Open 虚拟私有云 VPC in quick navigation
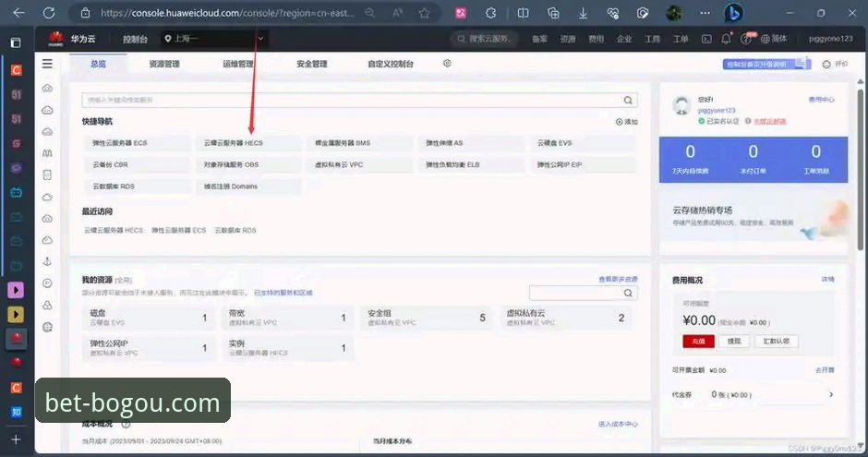868x457 pixels. point(360,164)
